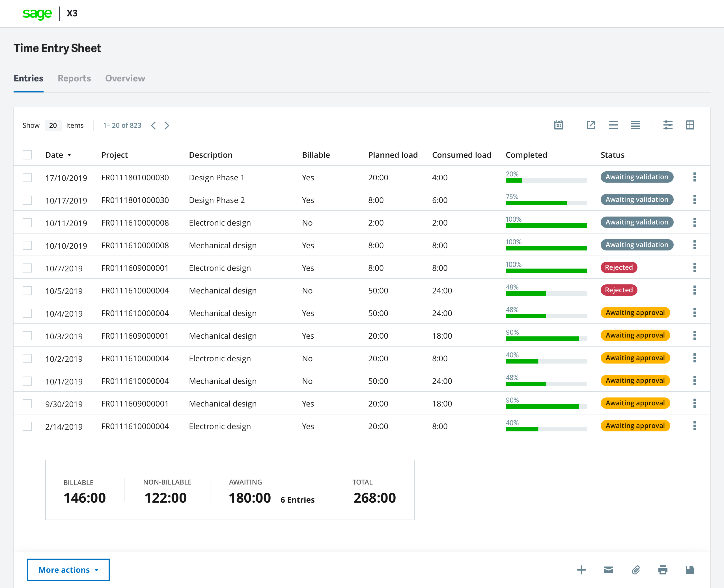Click the paperclip attachment icon
The height and width of the screenshot is (588, 724).
pos(635,570)
